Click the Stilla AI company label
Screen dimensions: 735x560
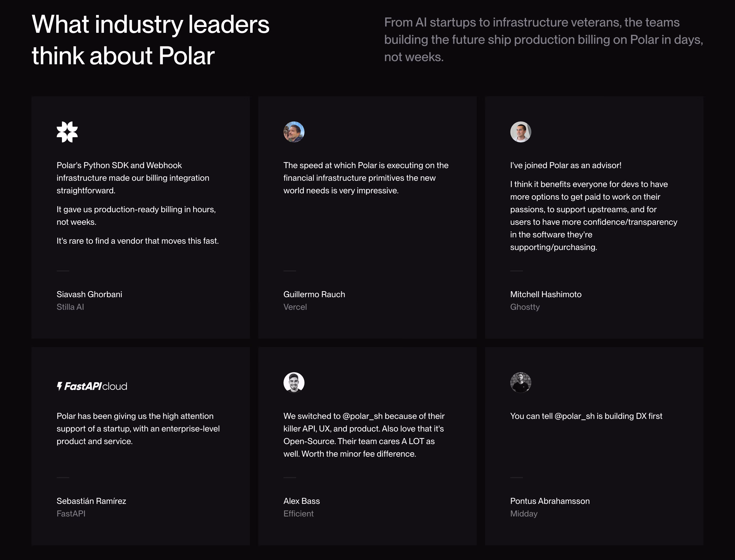pos(70,307)
